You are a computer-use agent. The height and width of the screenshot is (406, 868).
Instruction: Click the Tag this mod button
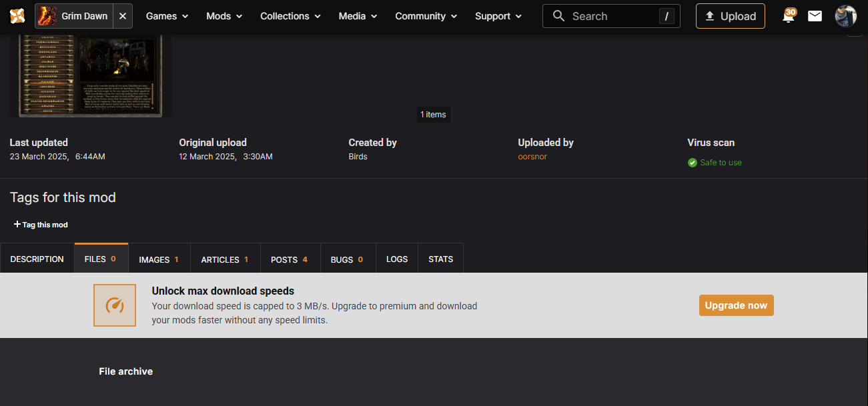pyautogui.click(x=41, y=225)
